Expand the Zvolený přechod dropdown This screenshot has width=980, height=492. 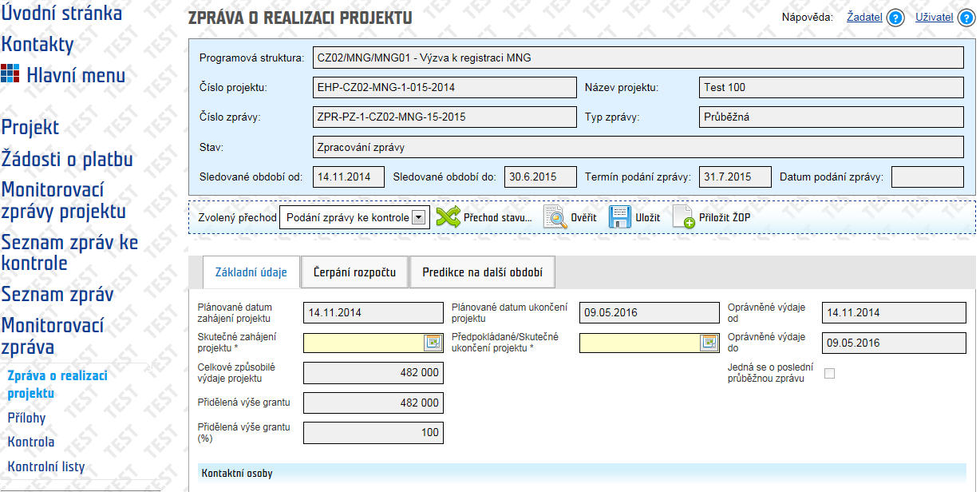[x=417, y=217]
